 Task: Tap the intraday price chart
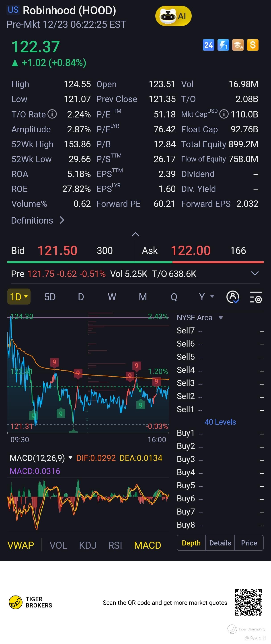coord(88,373)
